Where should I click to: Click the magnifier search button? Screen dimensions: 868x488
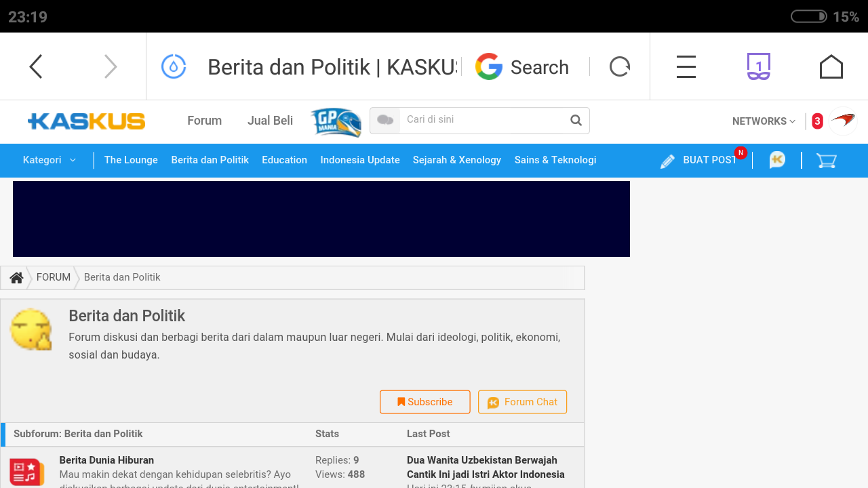pyautogui.click(x=576, y=121)
